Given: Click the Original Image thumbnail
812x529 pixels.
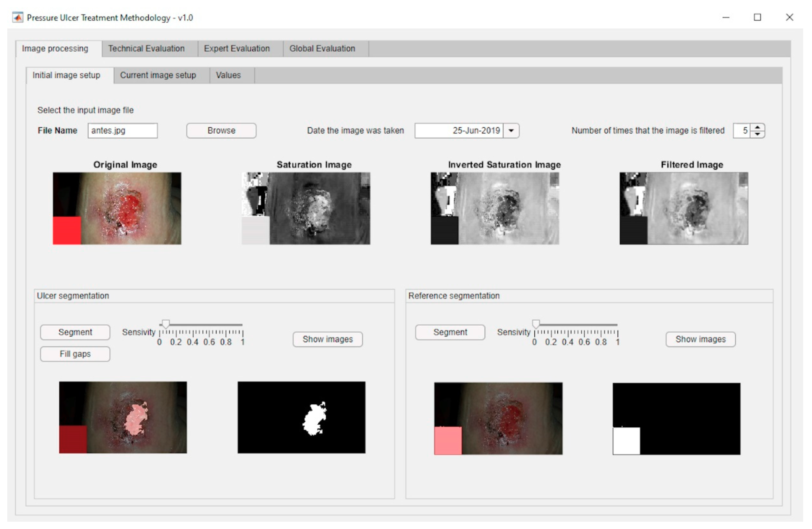Looking at the screenshot, I should pos(117,208).
